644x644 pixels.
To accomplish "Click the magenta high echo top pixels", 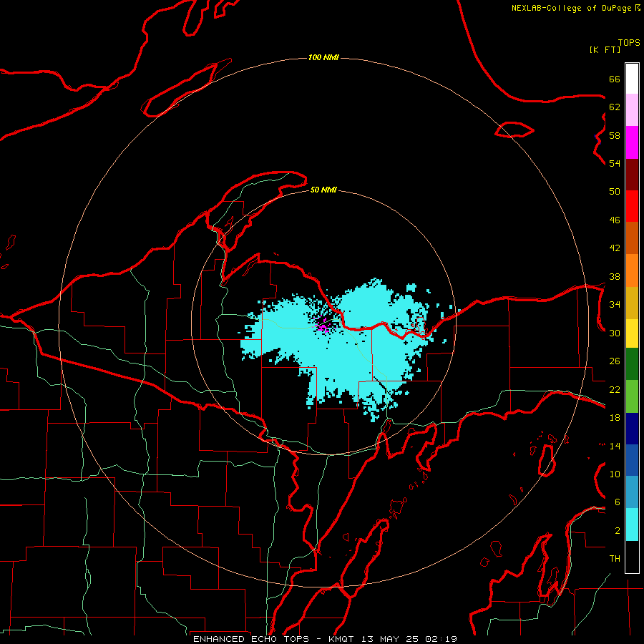I will tap(323, 327).
